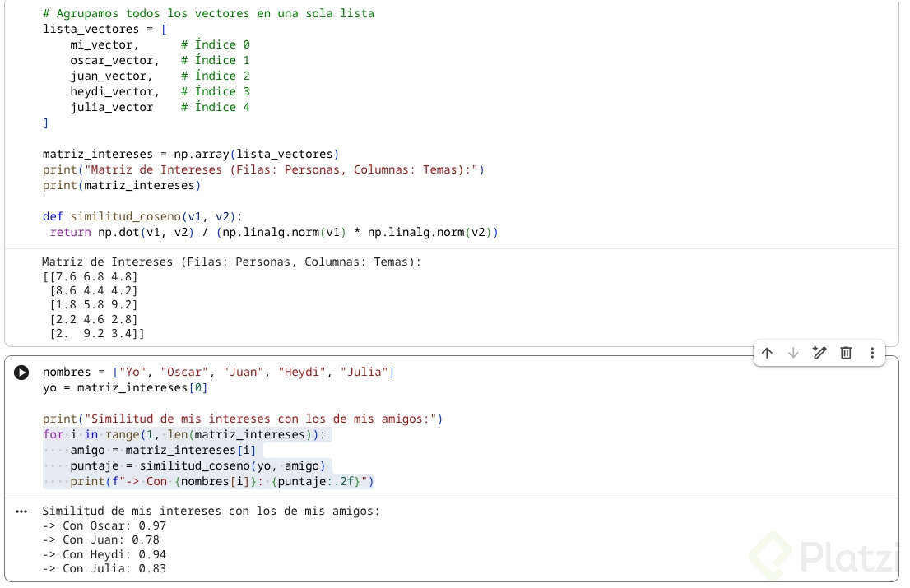The image size is (910, 588).
Task: Open the output options ellipsis menu
Action: 21,512
